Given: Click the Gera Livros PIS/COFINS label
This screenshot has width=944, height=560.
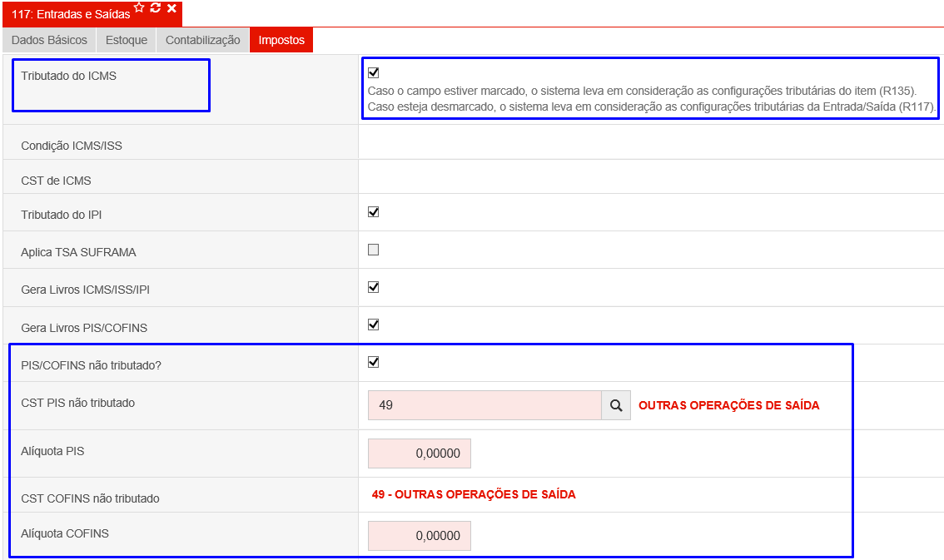Looking at the screenshot, I should tap(84, 328).
